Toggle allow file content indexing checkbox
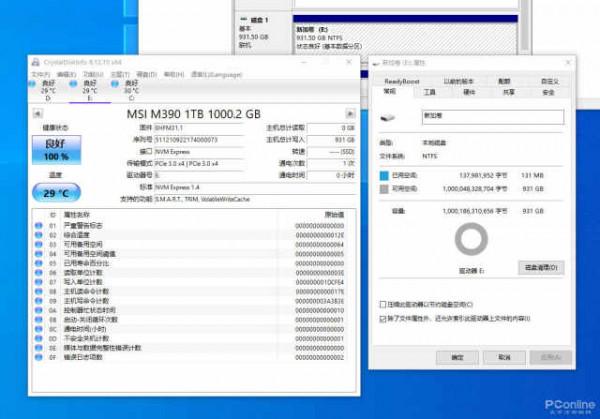The width and height of the screenshot is (600, 419). click(x=383, y=318)
